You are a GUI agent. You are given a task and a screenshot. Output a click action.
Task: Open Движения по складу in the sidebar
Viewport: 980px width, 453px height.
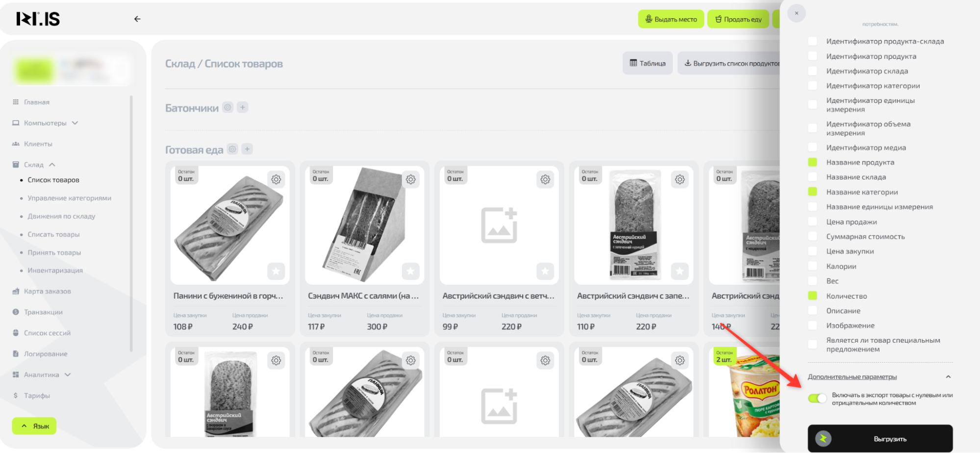(61, 216)
